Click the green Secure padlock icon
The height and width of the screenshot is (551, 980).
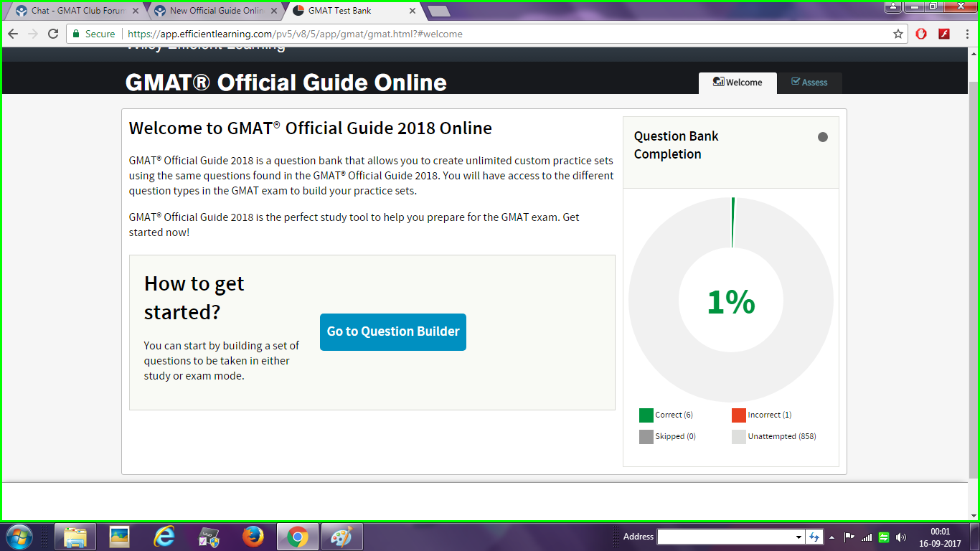tap(77, 34)
